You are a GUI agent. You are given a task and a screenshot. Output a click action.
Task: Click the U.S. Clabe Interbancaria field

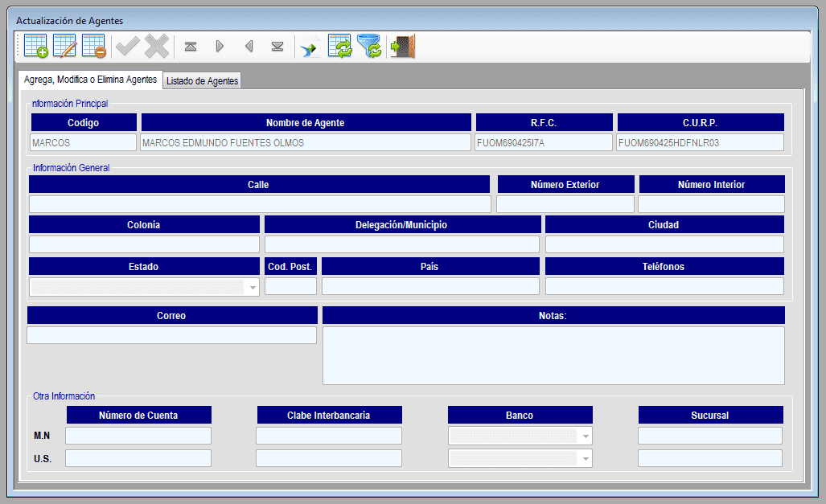point(329,458)
